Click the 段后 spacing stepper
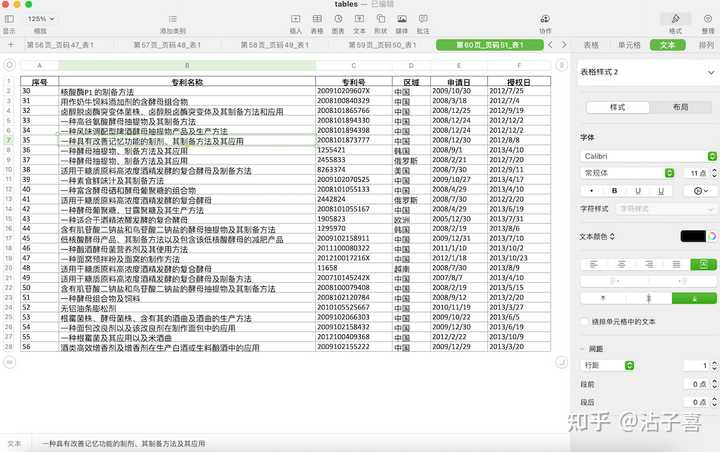The width and height of the screenshot is (720, 452). pyautogui.click(x=714, y=402)
